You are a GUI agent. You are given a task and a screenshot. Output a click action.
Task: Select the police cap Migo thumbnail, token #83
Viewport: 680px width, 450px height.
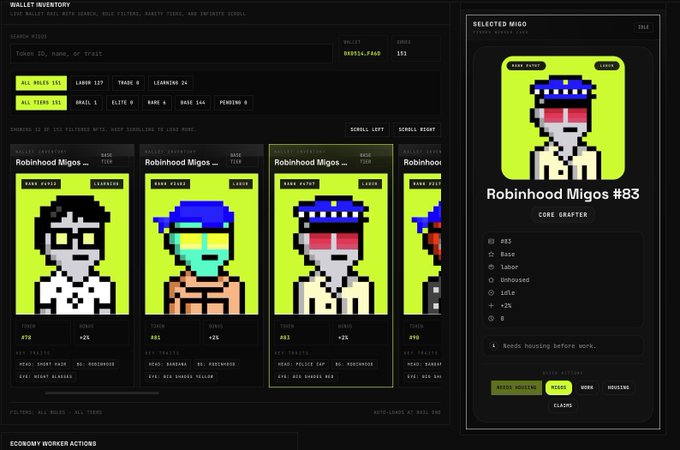point(331,244)
